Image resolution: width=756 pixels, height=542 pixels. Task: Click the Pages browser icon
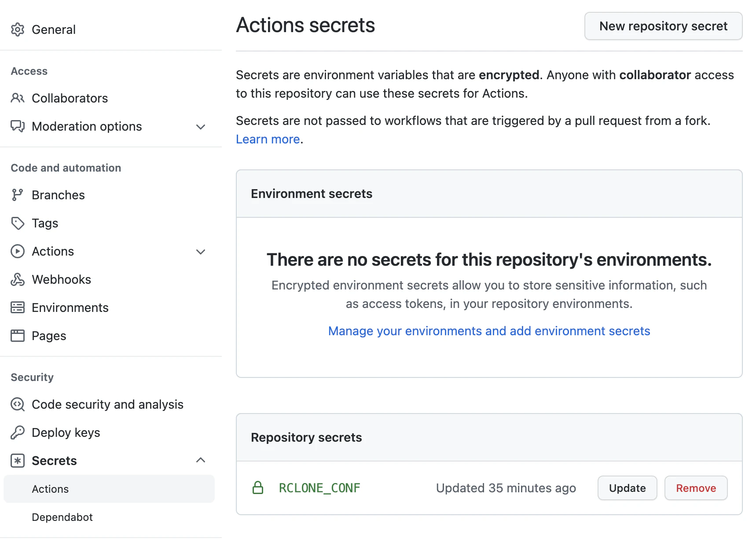[18, 336]
